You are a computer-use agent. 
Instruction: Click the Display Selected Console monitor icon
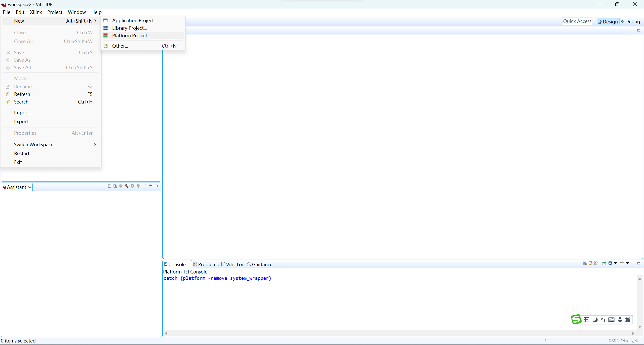[610, 263]
